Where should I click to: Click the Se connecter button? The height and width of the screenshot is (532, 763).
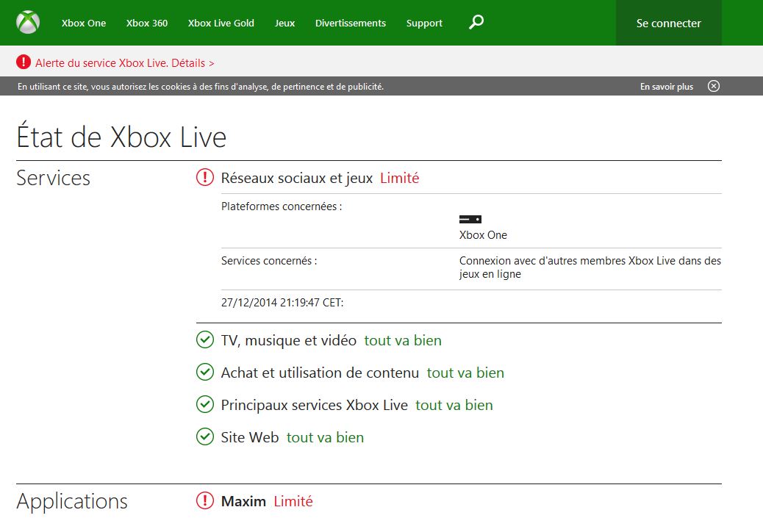pos(669,23)
